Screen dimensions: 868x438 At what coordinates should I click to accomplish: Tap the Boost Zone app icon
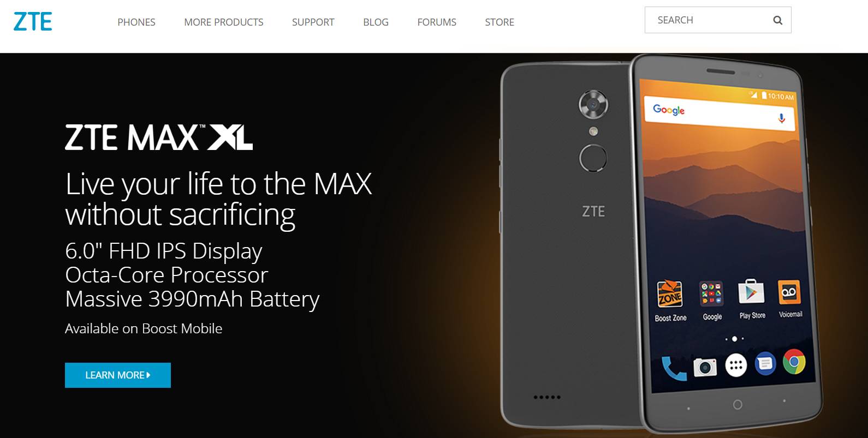[670, 294]
